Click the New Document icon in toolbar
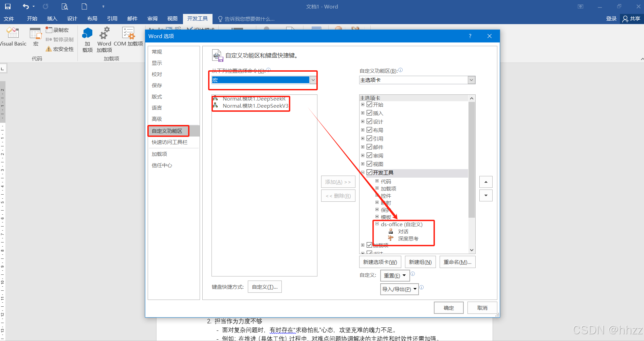644x341 pixels. click(x=84, y=6)
